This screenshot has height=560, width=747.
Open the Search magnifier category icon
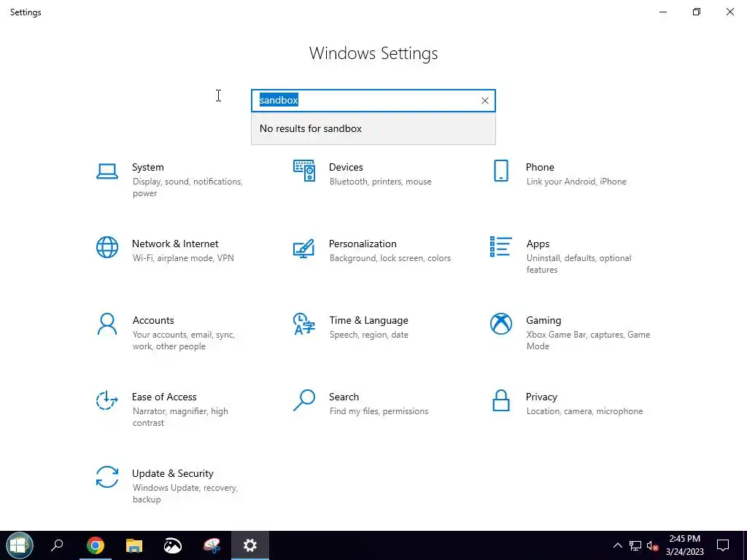[x=304, y=400]
